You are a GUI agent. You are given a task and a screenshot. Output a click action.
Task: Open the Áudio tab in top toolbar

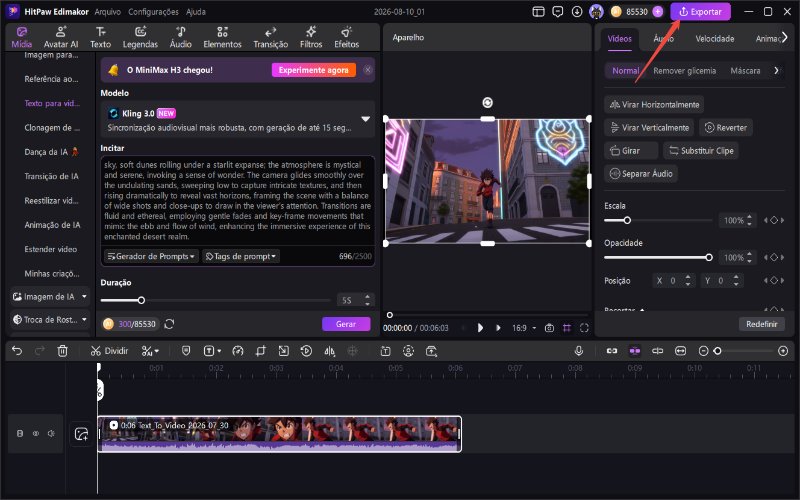pyautogui.click(x=181, y=37)
